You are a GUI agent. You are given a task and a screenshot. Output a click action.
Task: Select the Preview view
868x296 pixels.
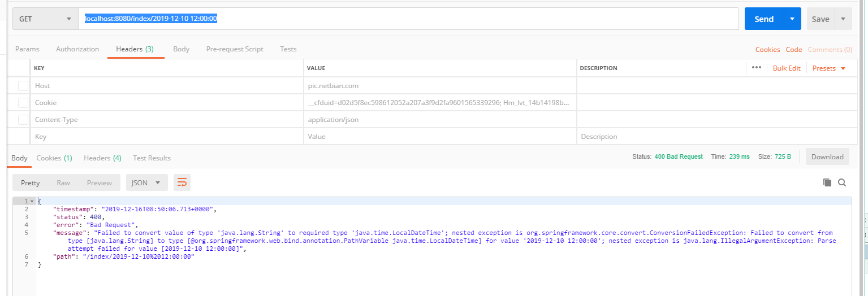[x=100, y=182]
